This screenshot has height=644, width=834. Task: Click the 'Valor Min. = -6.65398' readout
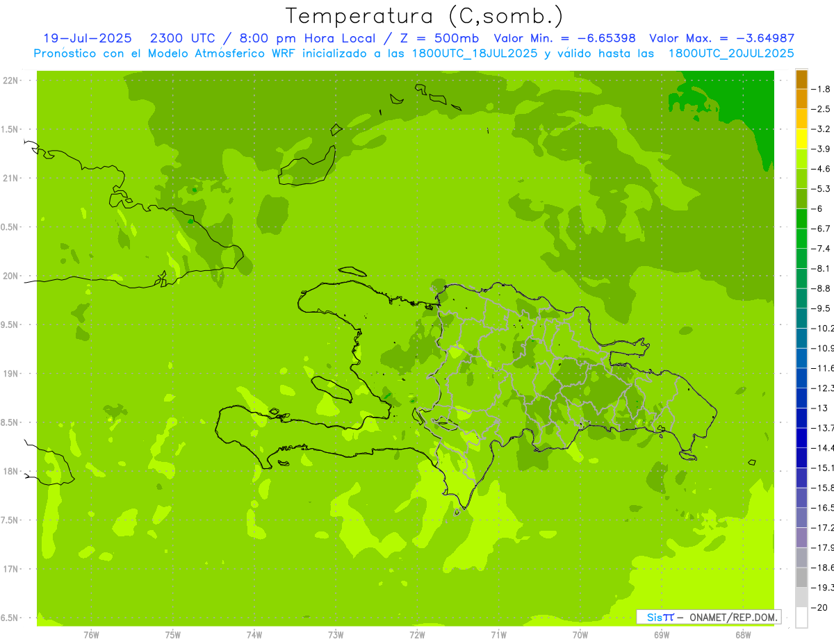pyautogui.click(x=565, y=38)
